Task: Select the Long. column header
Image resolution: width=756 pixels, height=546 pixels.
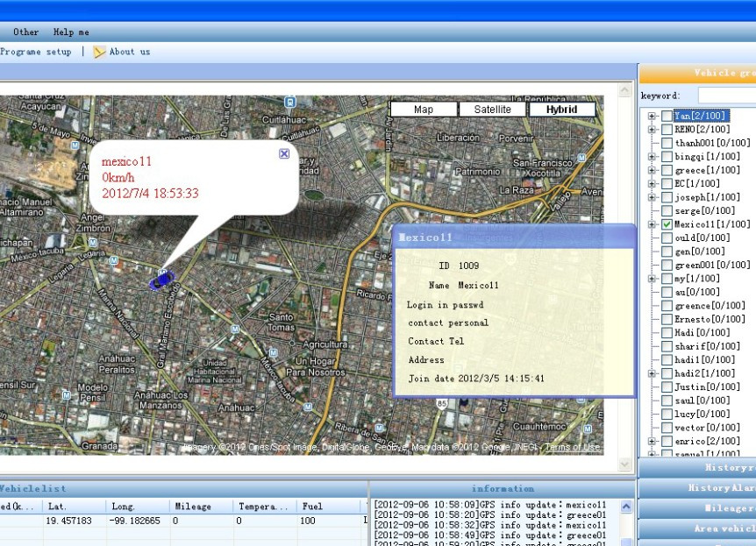Action: (138, 506)
